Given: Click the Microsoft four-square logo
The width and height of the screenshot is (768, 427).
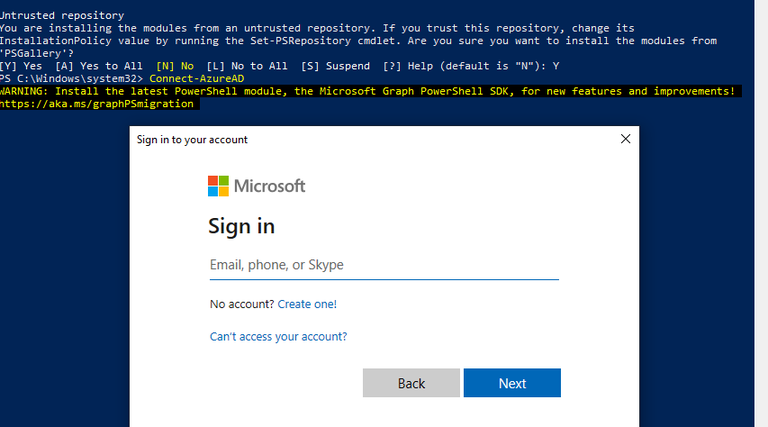Looking at the screenshot, I should pos(218,186).
